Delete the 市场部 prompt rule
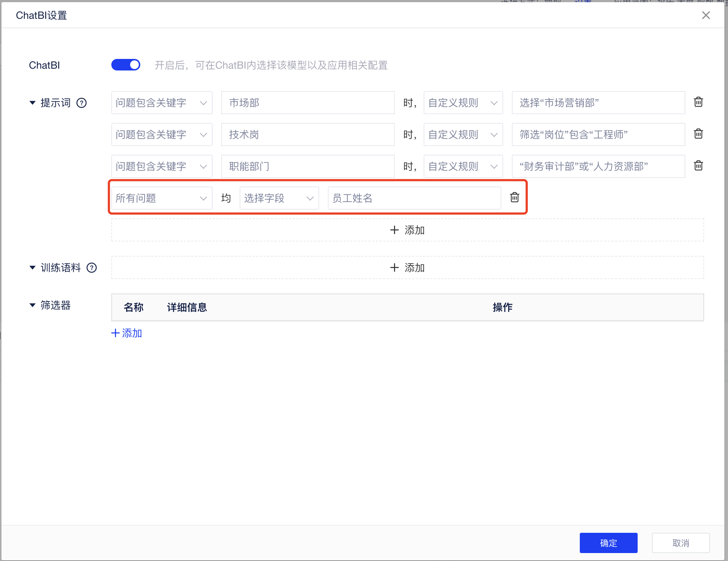 pyautogui.click(x=698, y=102)
